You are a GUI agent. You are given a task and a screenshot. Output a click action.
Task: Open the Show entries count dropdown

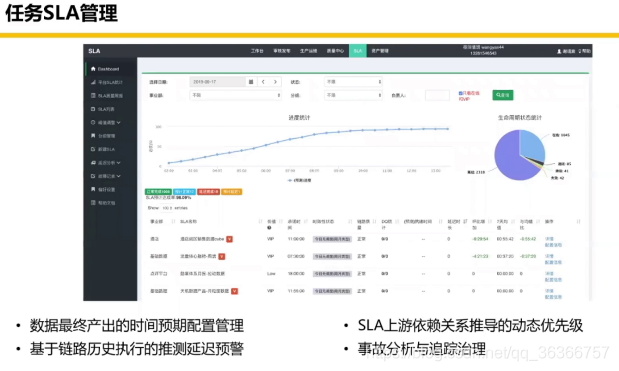pyautogui.click(x=167, y=208)
